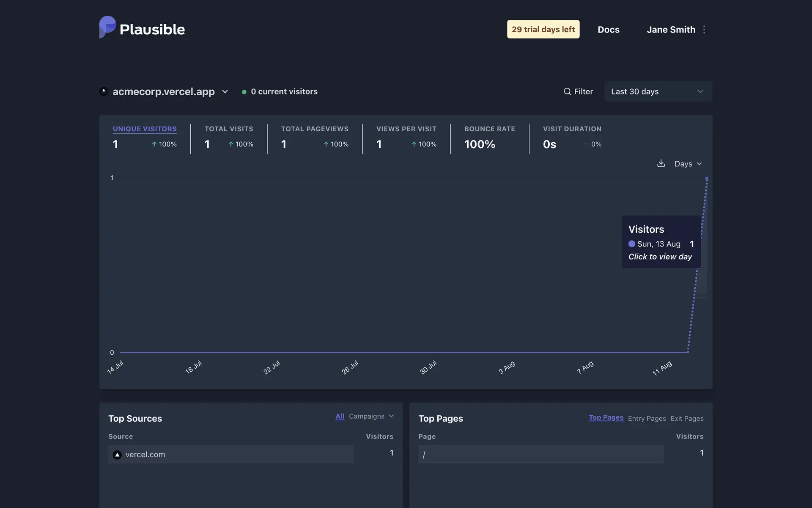Click the vercel.com source favicon

pos(118,455)
